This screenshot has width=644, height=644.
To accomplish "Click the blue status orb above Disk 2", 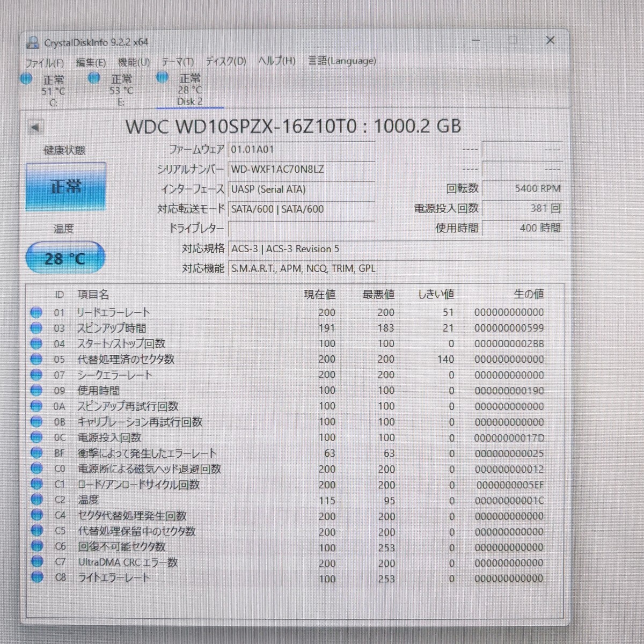I will pyautogui.click(x=163, y=77).
